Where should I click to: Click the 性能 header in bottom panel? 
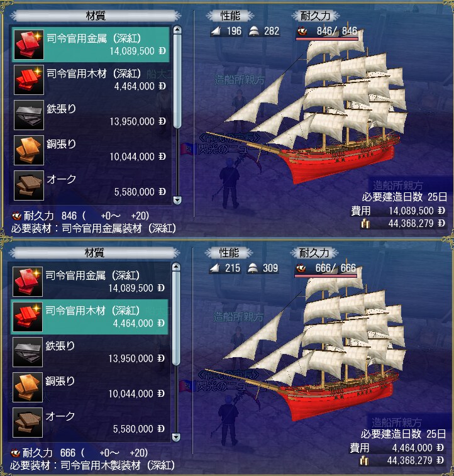point(229,253)
